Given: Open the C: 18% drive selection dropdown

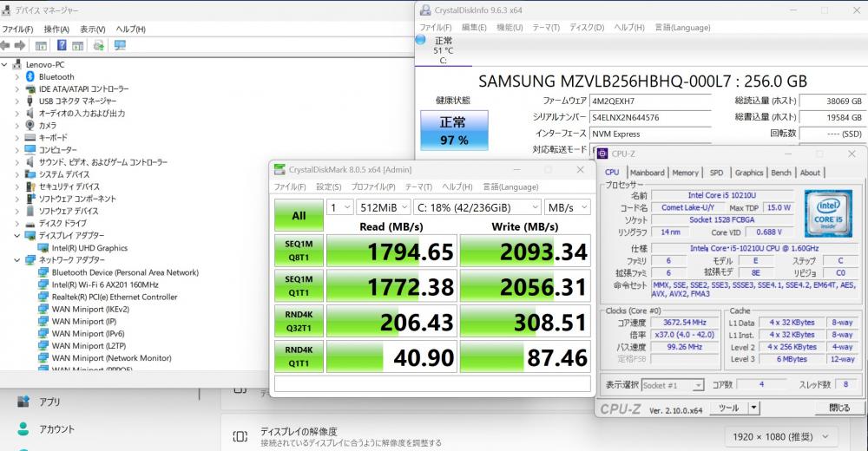Looking at the screenshot, I should (x=477, y=207).
